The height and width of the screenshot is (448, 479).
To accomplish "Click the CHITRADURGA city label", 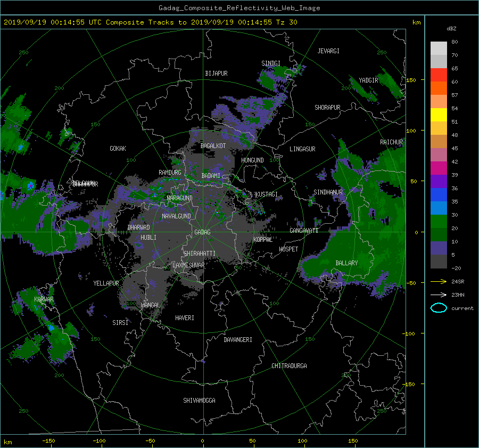I will (289, 366).
